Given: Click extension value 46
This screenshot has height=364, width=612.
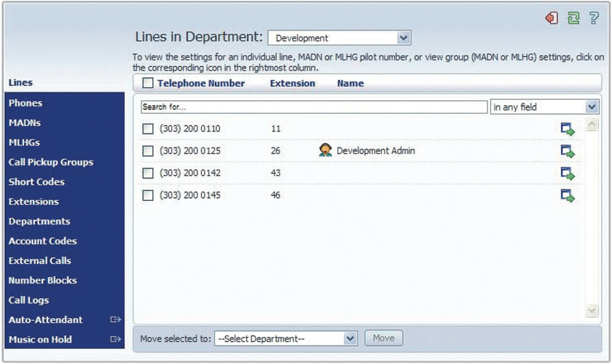Looking at the screenshot, I should click(x=276, y=196).
